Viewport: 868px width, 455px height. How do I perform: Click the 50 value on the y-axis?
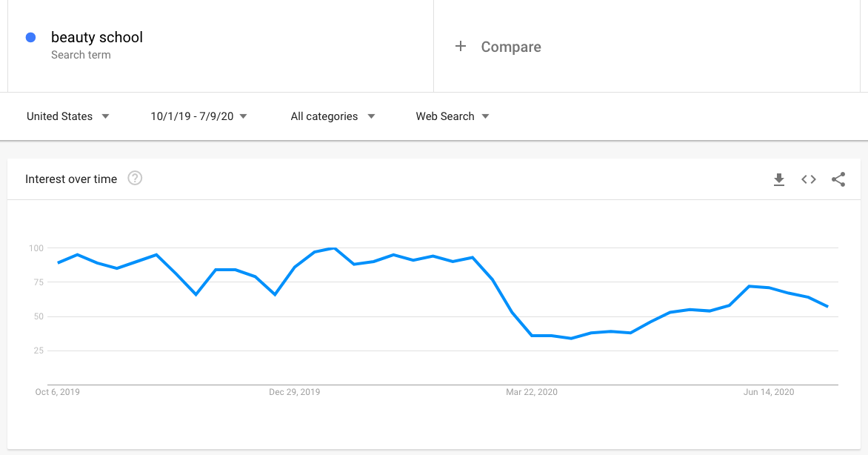click(39, 316)
